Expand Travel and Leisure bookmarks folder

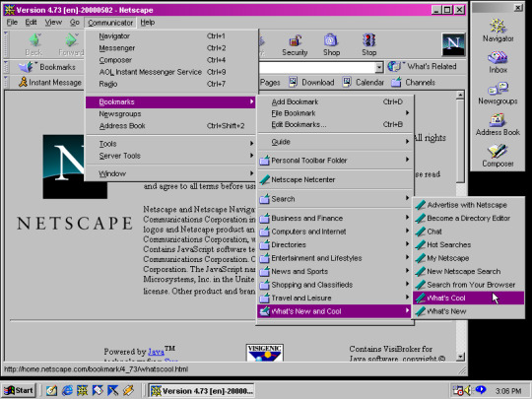pos(335,298)
